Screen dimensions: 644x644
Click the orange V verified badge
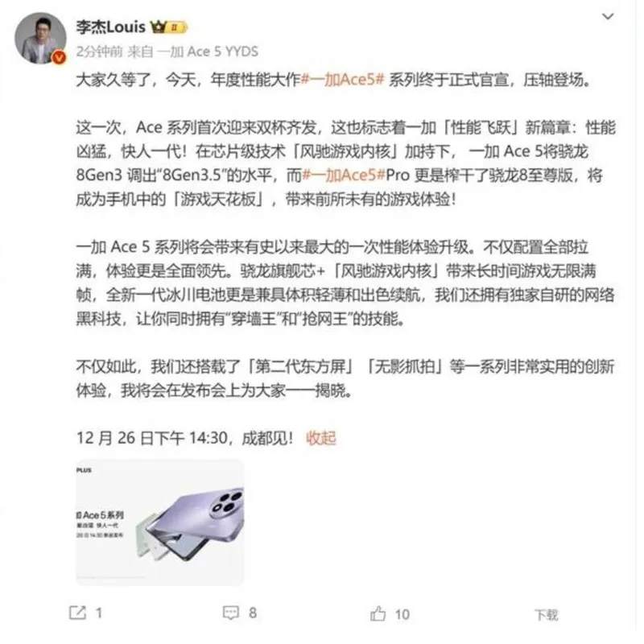click(59, 58)
